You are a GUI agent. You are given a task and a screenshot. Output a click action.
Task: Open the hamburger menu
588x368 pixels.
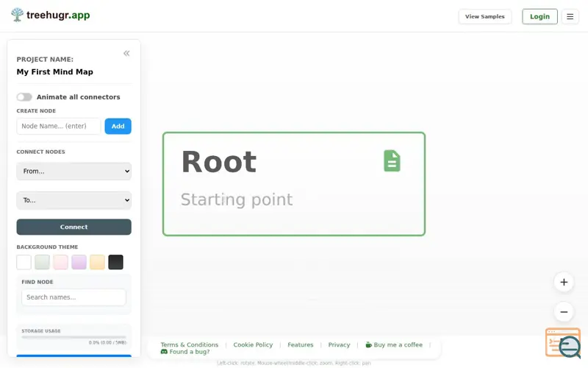click(570, 16)
